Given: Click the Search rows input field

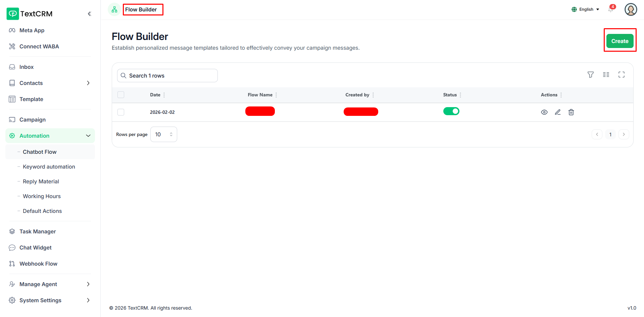Looking at the screenshot, I should pos(171,76).
